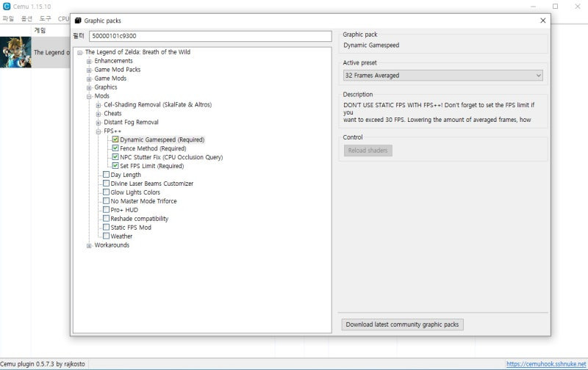Click Reload shaders button
The height and width of the screenshot is (370, 588).
[x=368, y=150]
